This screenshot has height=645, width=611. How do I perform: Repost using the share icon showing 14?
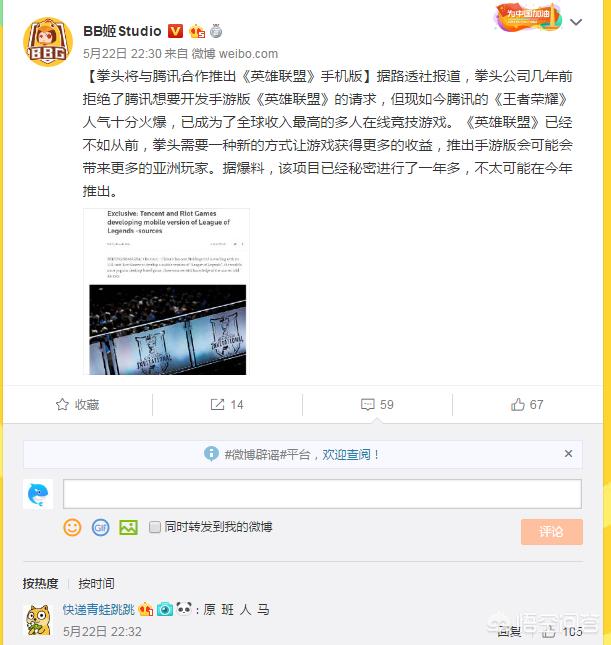point(217,404)
